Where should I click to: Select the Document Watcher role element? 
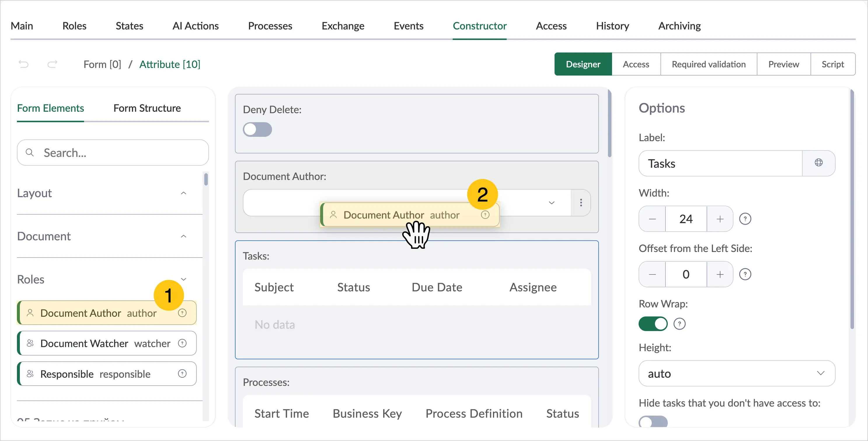(x=107, y=343)
